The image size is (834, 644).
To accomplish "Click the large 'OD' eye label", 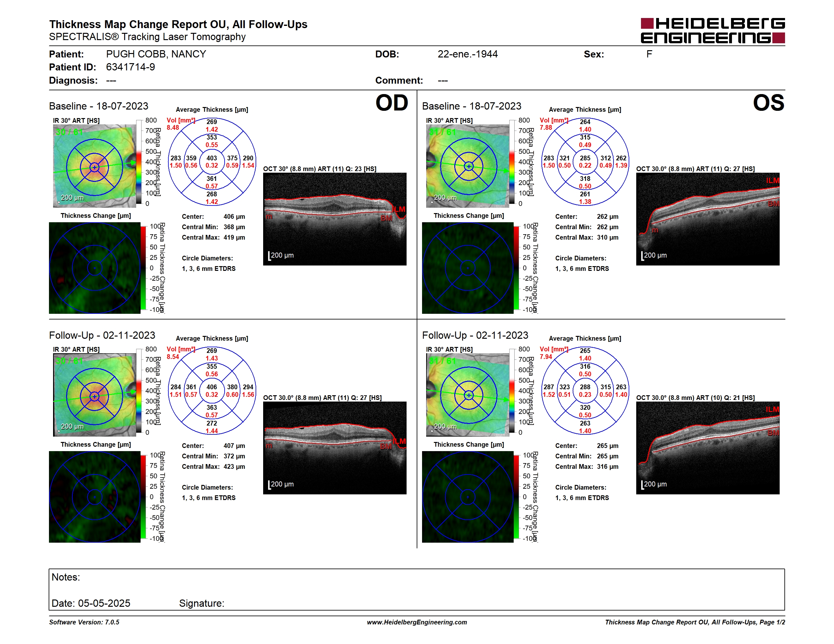I will [x=392, y=103].
